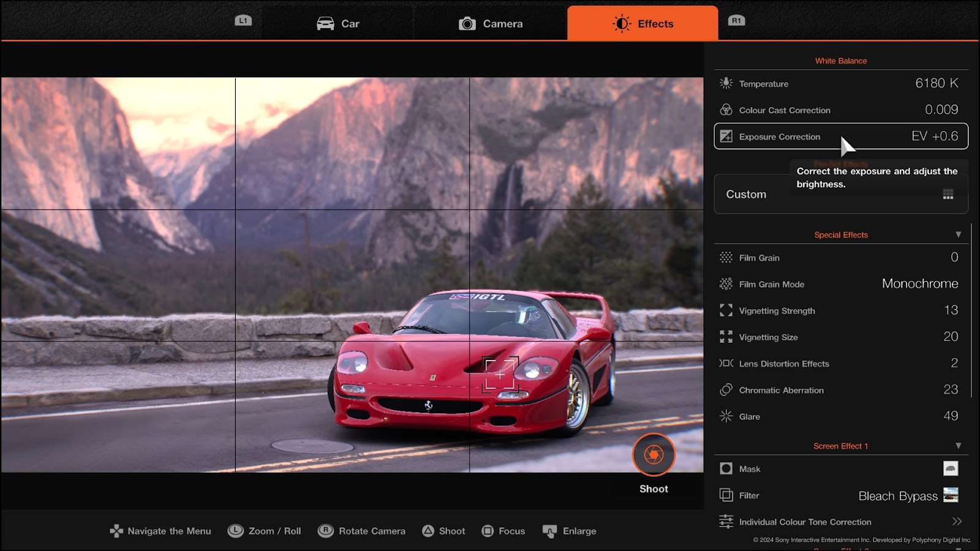
Task: Click the Chromatic Aberration icon
Action: 726,389
